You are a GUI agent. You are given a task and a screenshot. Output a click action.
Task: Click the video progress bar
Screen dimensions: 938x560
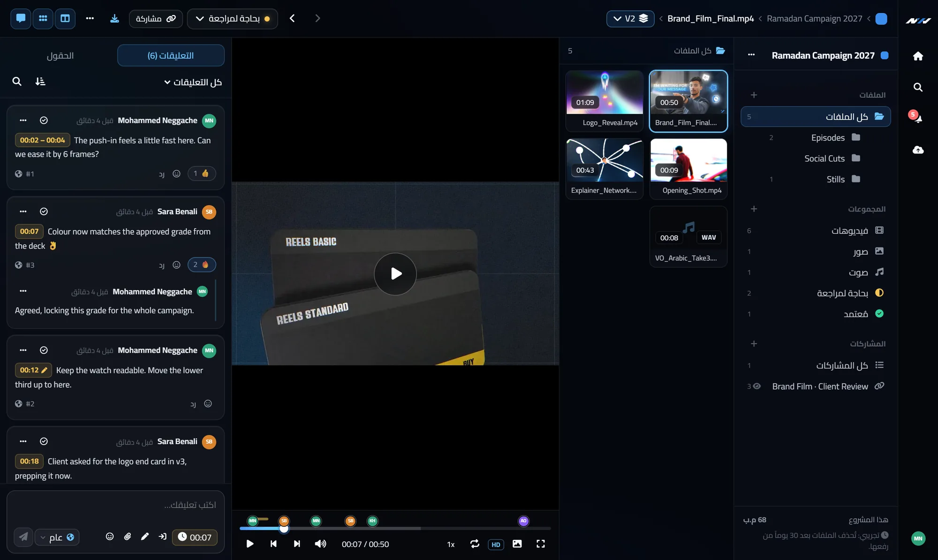395,529
